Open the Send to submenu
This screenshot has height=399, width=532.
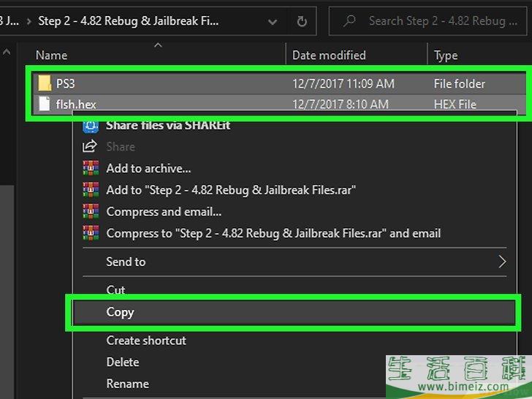point(126,262)
